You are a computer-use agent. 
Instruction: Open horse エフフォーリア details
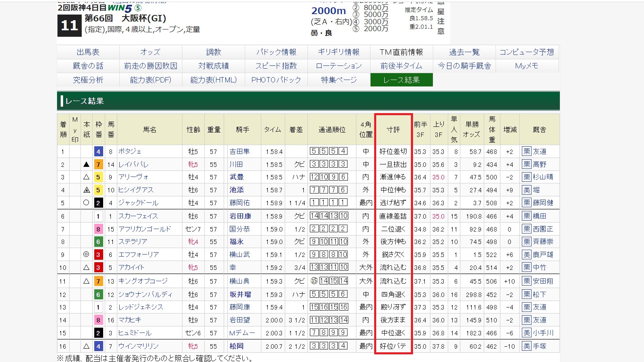tap(139, 255)
